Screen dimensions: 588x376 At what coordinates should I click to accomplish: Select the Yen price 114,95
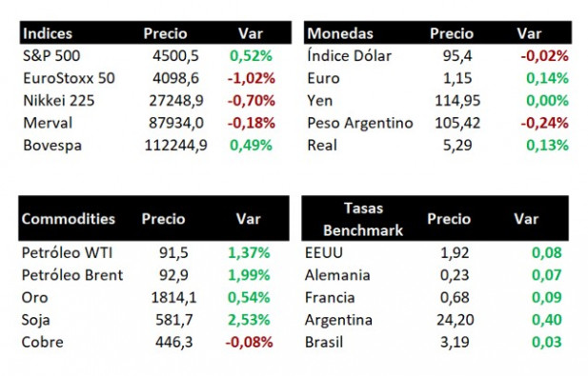(x=457, y=100)
